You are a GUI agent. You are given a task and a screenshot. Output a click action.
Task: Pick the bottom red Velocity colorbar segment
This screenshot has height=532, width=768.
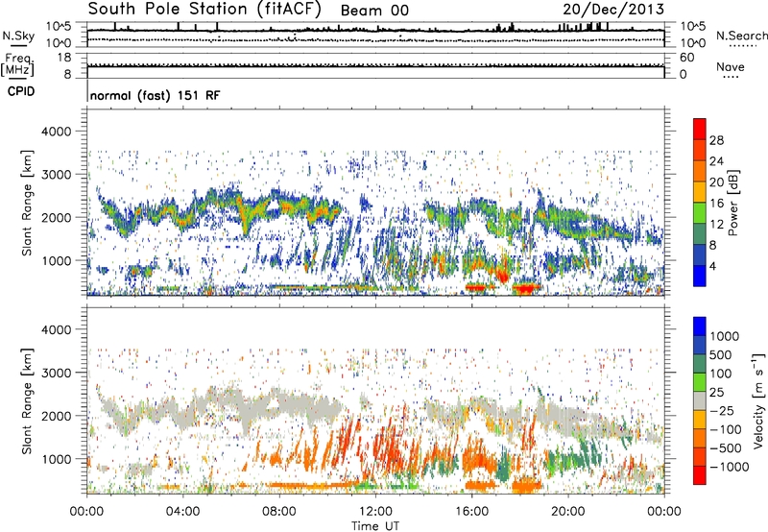[700, 475]
